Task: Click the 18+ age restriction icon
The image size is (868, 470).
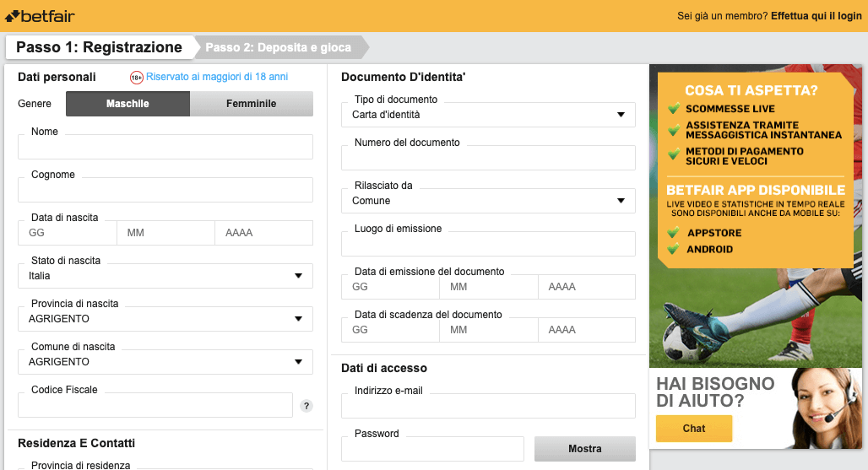Action: [x=136, y=78]
